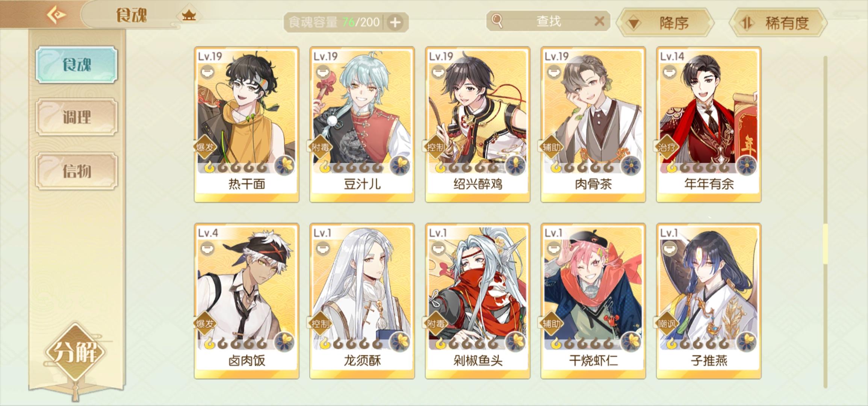
Task: Focus the 查找 search field
Action: 548,21
